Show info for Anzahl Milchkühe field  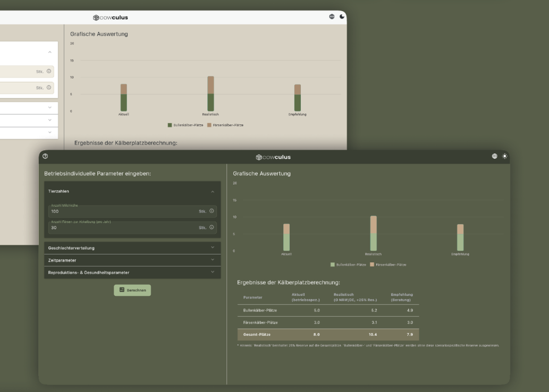pyautogui.click(x=212, y=211)
